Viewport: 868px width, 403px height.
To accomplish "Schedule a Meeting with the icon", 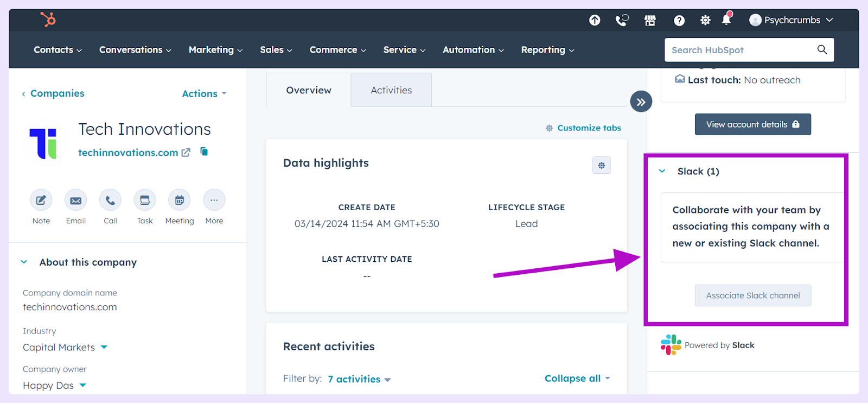I will click(180, 200).
